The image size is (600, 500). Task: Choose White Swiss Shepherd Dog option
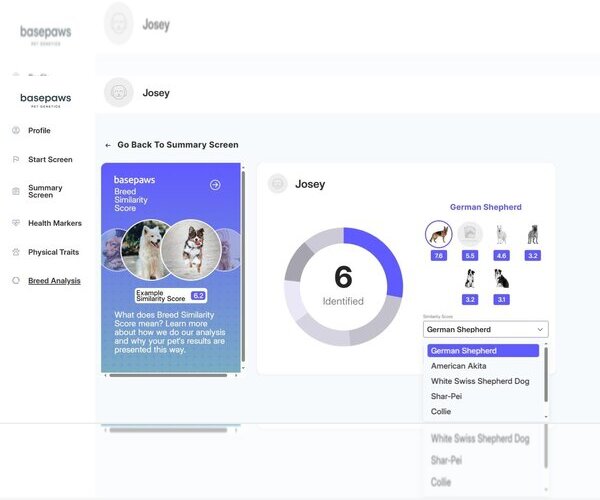coord(480,381)
